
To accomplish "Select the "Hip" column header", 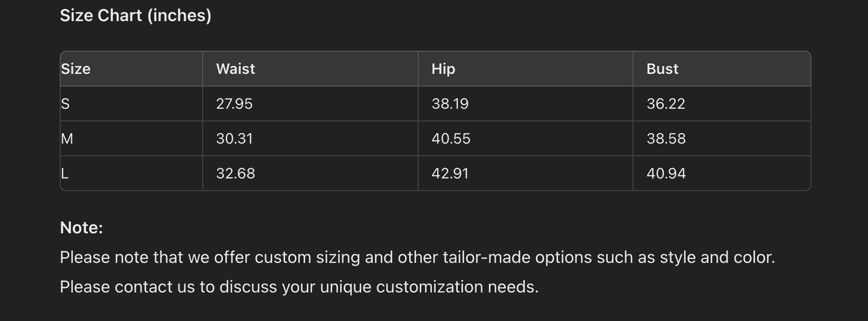I will pos(443,69).
